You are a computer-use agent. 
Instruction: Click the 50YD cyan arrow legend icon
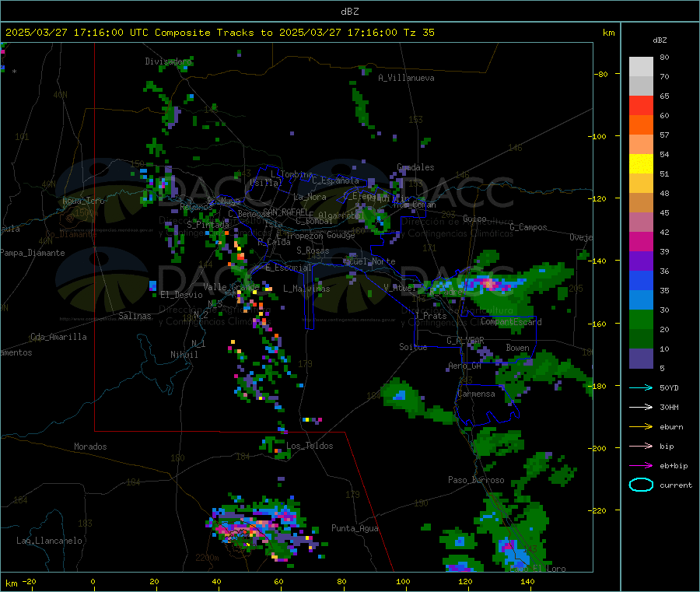click(641, 387)
